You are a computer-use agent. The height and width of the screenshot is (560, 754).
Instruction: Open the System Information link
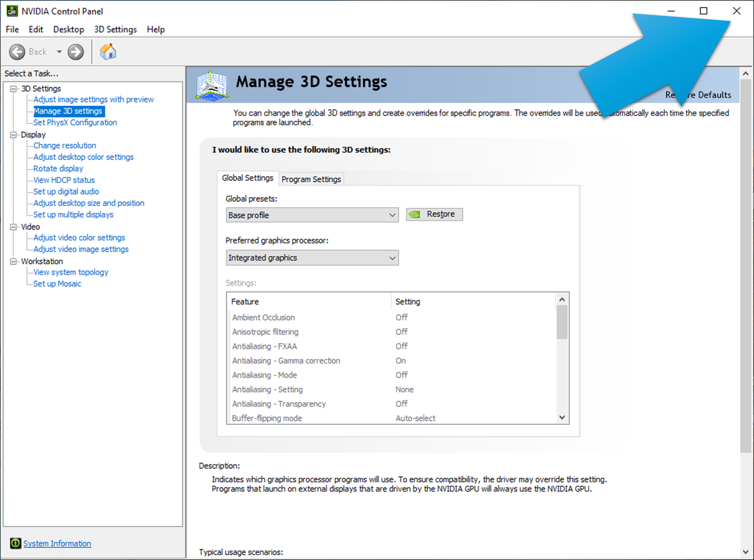pos(57,544)
